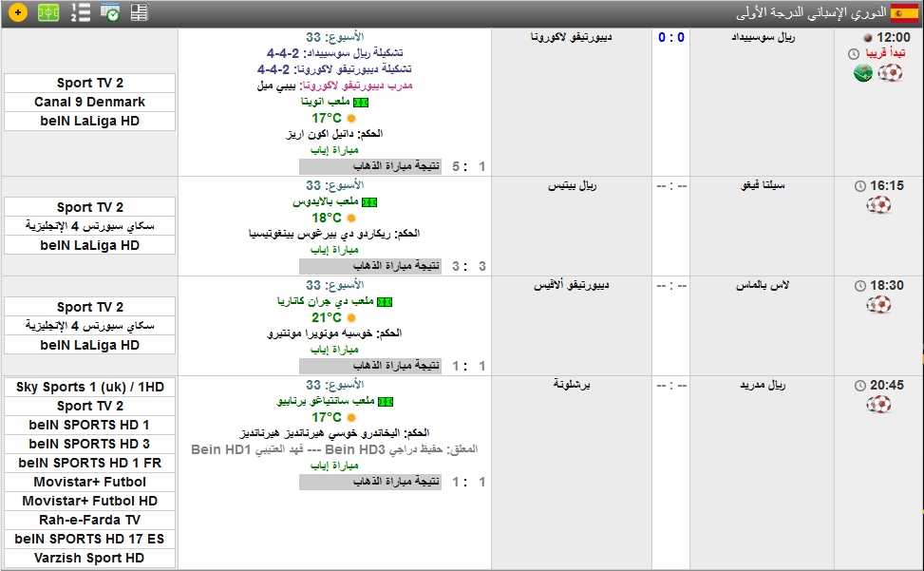Screen dimensions: 924x571
Task: Open the league title الدوري الإسباني الدرجة الأولى
Action: tap(811, 12)
